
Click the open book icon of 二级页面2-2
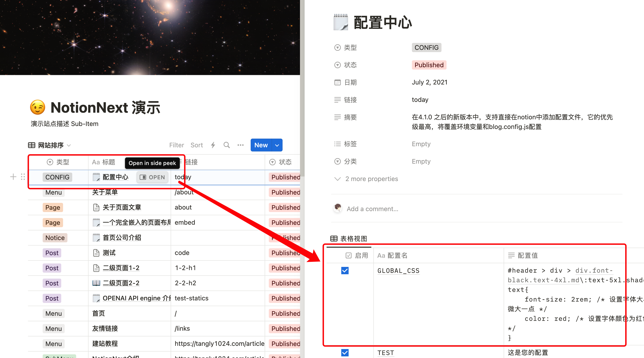(96, 283)
